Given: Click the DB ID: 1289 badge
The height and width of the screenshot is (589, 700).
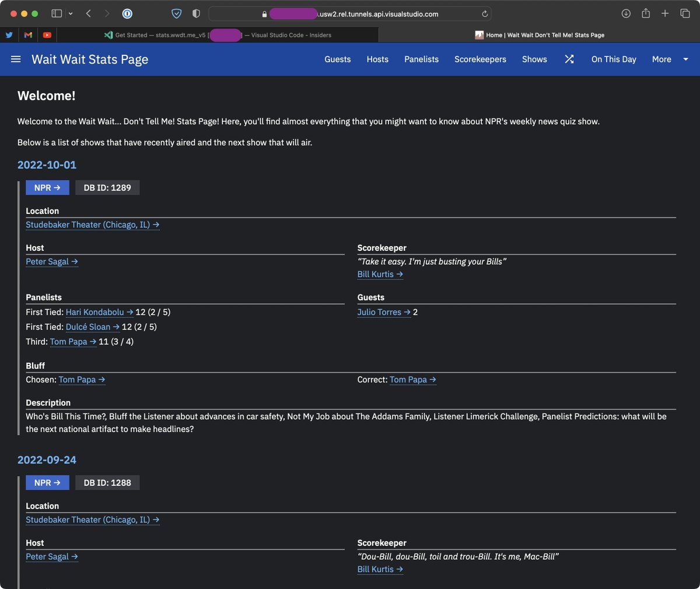Looking at the screenshot, I should tap(107, 188).
